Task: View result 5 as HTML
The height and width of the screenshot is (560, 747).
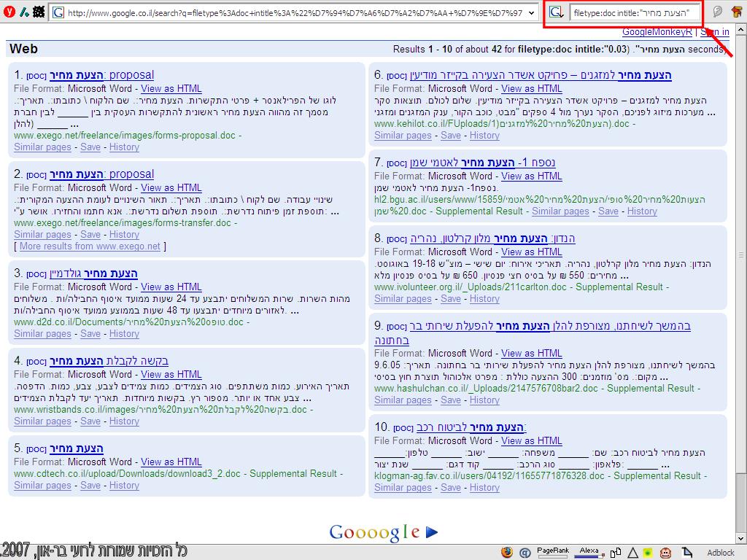Action: click(171, 462)
